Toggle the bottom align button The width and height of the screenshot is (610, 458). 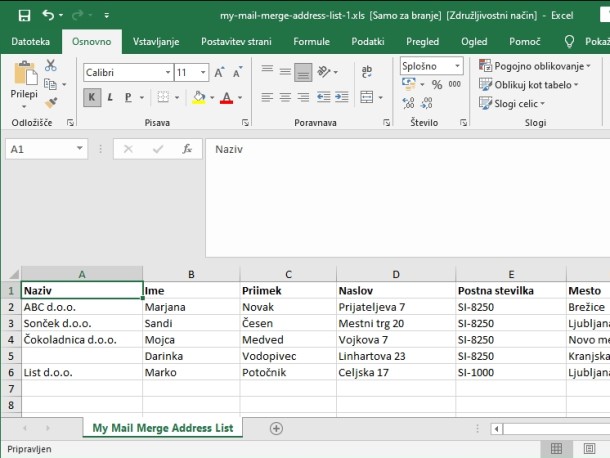[303, 72]
